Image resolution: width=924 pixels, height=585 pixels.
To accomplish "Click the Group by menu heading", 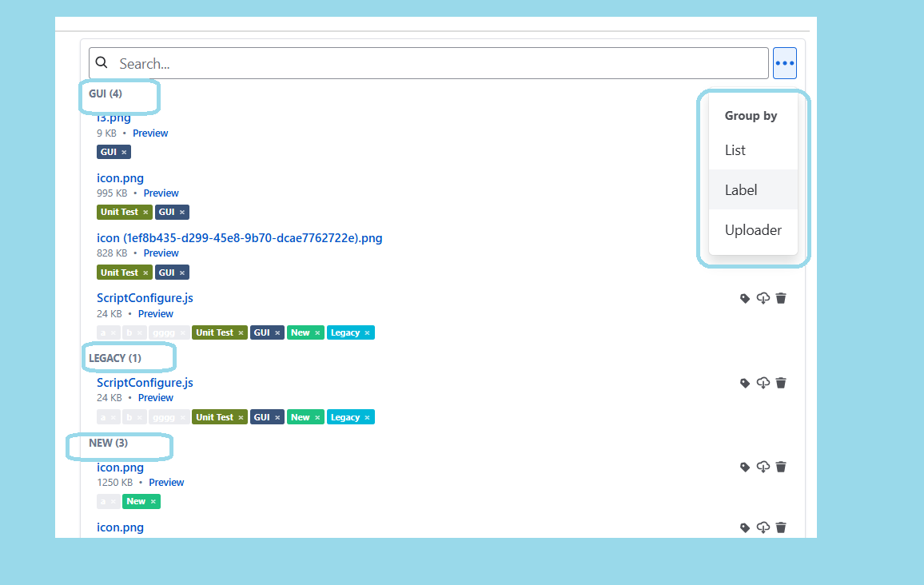I will [751, 115].
